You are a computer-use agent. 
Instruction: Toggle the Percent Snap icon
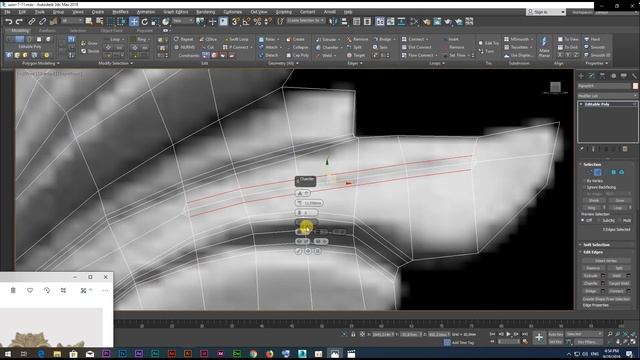(x=258, y=22)
